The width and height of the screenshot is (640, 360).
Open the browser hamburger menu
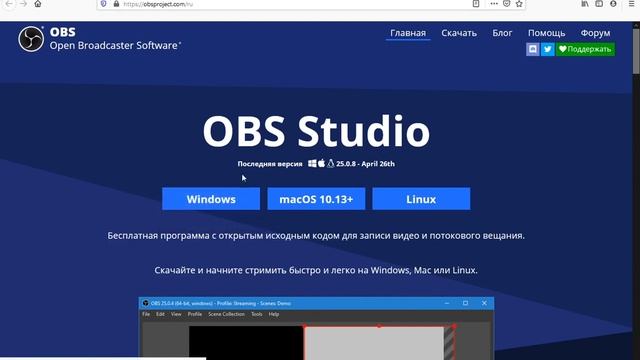click(631, 4)
